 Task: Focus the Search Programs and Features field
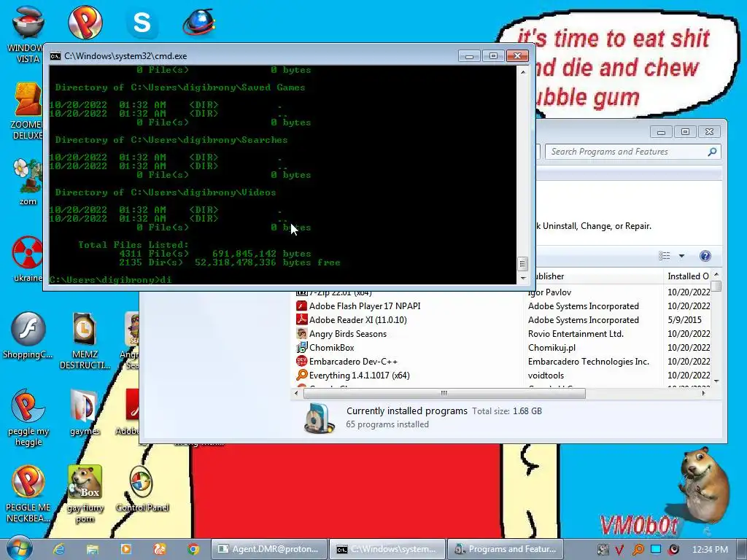click(632, 152)
